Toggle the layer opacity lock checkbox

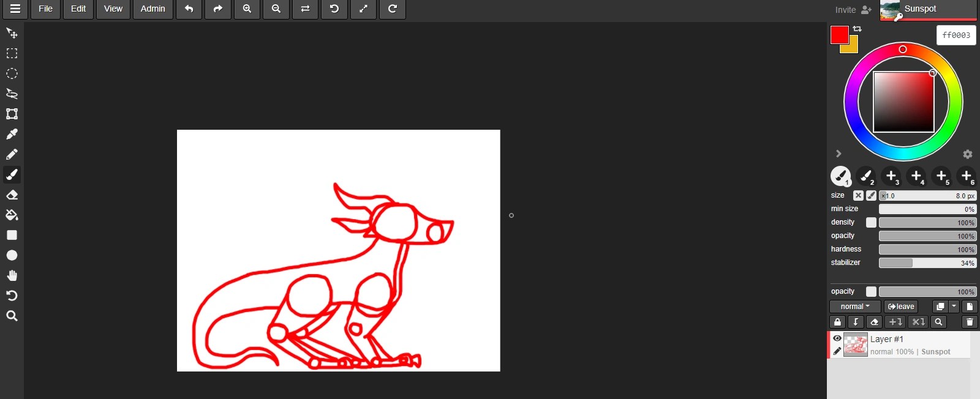point(871,292)
